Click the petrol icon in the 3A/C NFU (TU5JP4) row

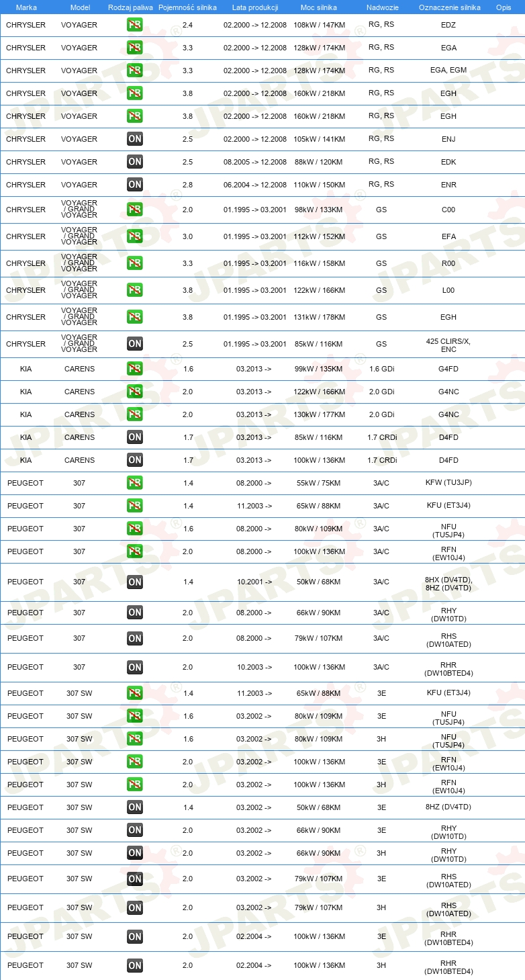click(135, 529)
